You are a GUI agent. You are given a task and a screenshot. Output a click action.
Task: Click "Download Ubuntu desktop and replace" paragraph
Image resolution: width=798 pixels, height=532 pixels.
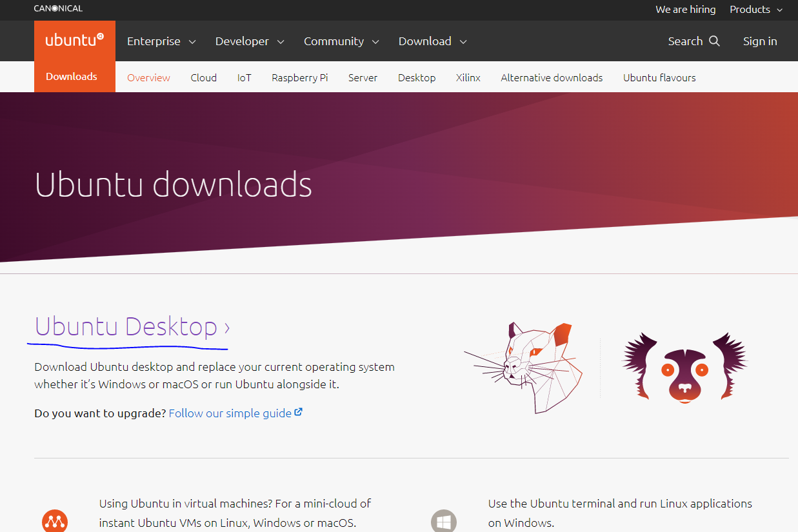[x=214, y=375]
